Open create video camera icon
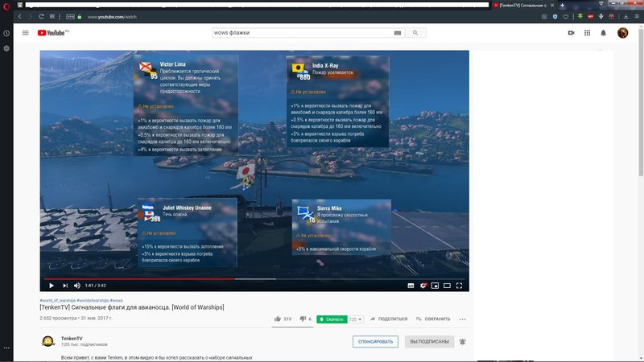Screen dimensions: 644x362 click(571, 33)
